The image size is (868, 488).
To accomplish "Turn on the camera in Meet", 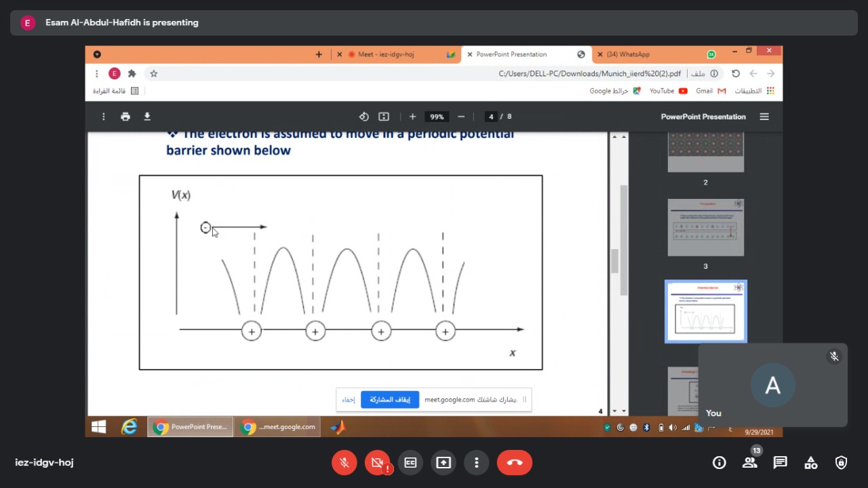I will pyautogui.click(x=378, y=463).
